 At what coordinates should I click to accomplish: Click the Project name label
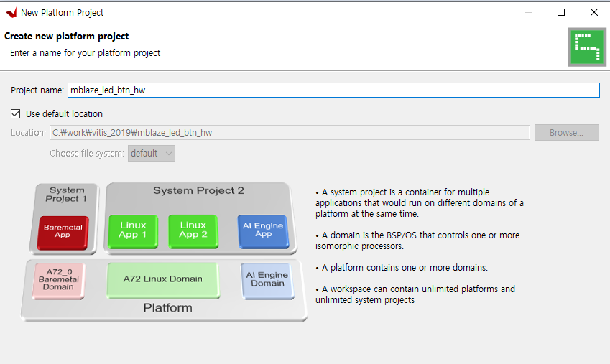pyautogui.click(x=37, y=90)
